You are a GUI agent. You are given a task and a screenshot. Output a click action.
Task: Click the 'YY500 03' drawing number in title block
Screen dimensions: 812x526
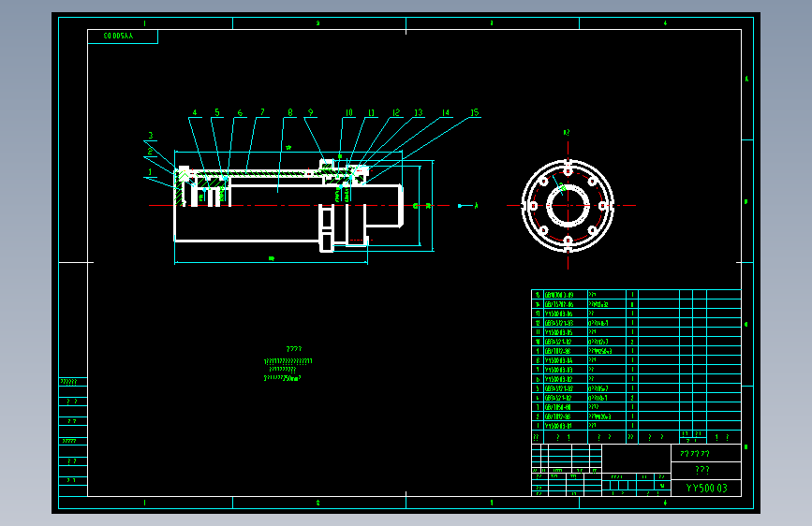(706, 489)
